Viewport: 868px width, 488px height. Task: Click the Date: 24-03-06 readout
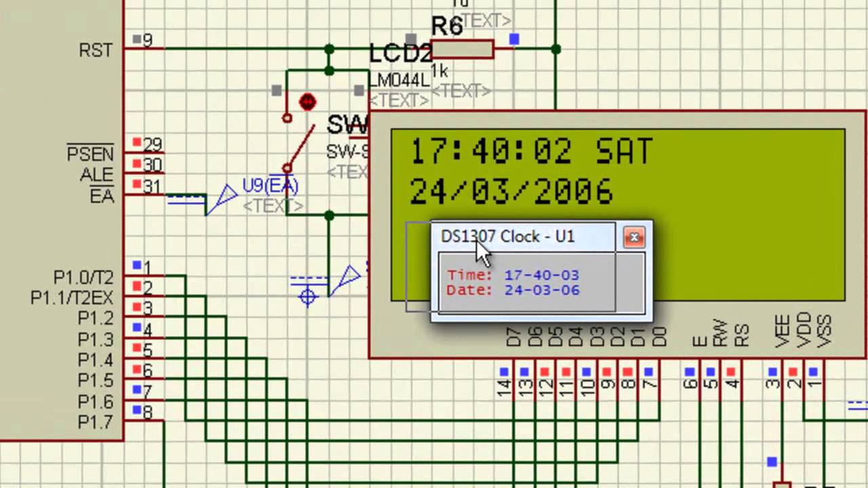point(513,290)
